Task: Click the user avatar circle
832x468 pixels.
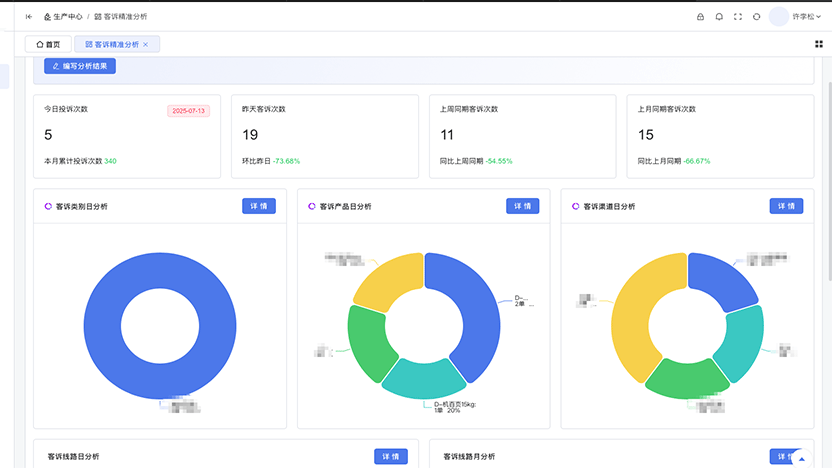Action: pos(778,17)
